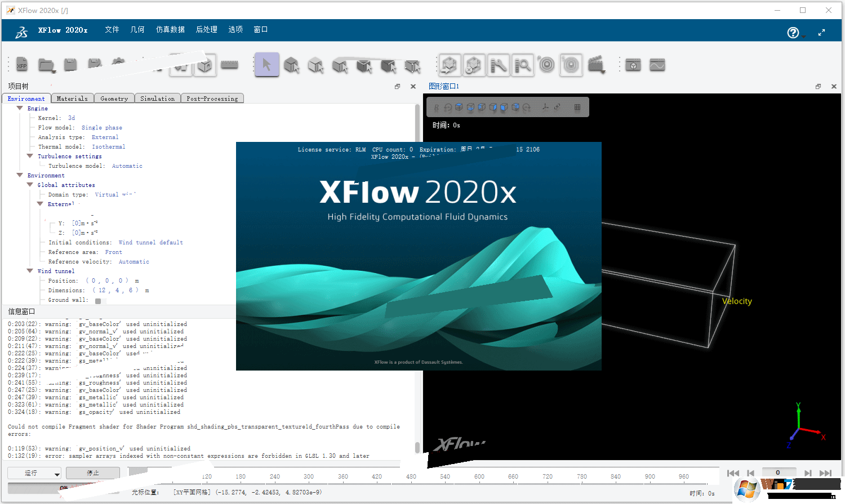The image size is (845, 504).
Task: Open the clapperboard dropdown arrow
Action: click(x=603, y=72)
